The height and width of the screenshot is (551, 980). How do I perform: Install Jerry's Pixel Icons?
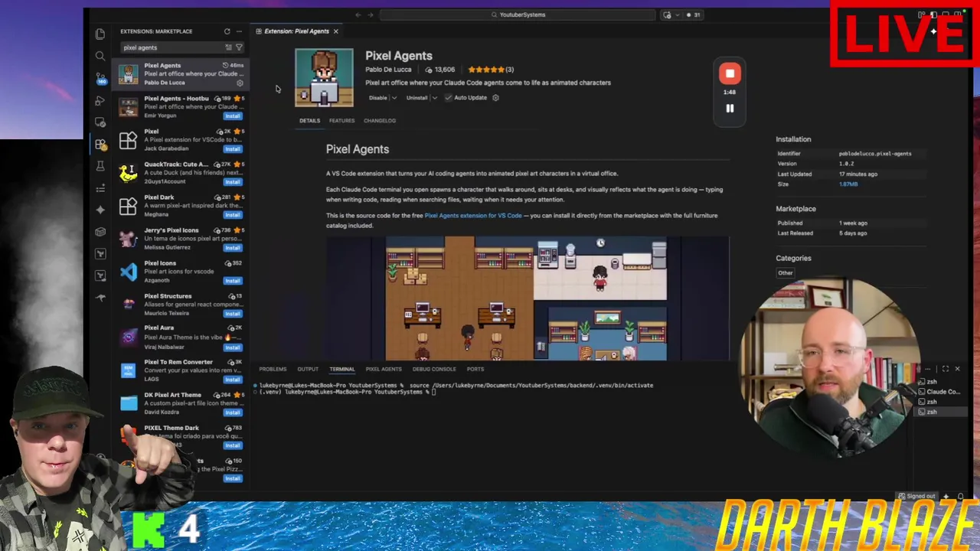point(233,247)
